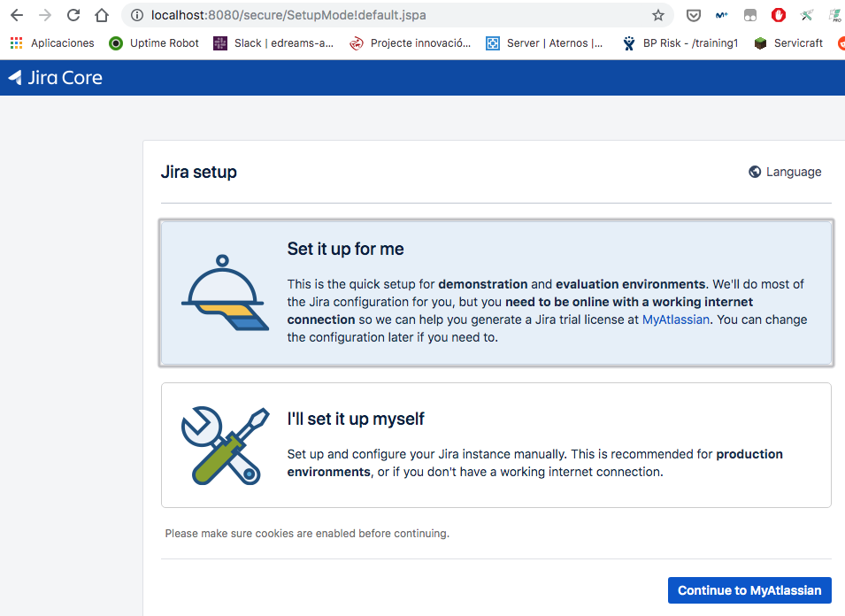Viewport: 845px width, 616px height.
Task: Click Continue to MyAtlassian
Action: 749,589
